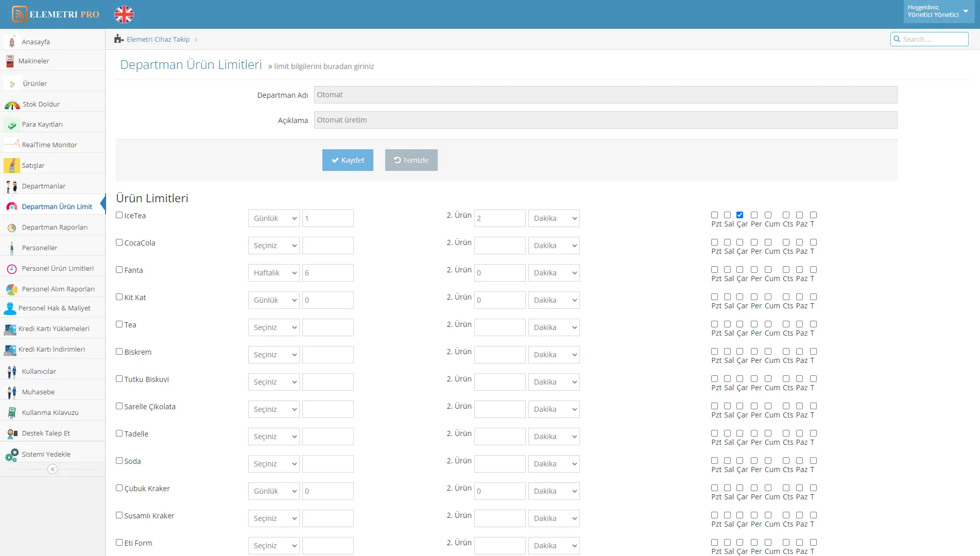The height and width of the screenshot is (556, 980).
Task: Open Tea period dropdown showing Seçiniz
Action: [x=274, y=327]
